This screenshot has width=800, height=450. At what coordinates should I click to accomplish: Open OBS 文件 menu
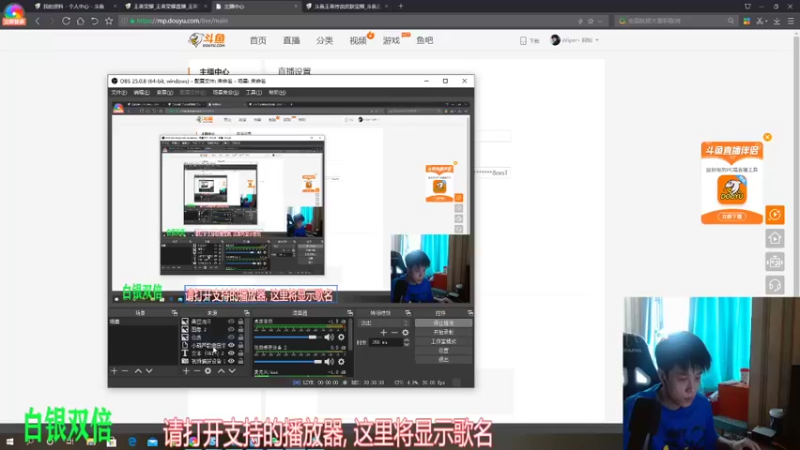pyautogui.click(x=119, y=93)
